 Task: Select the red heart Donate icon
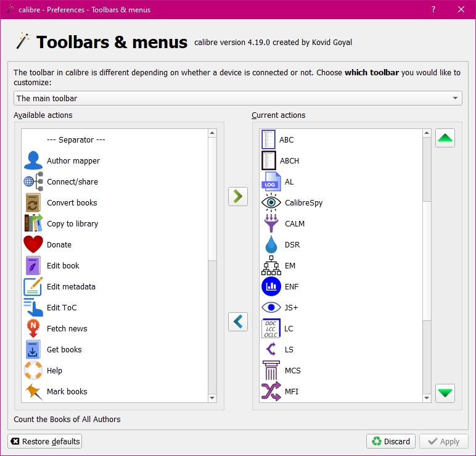point(33,244)
